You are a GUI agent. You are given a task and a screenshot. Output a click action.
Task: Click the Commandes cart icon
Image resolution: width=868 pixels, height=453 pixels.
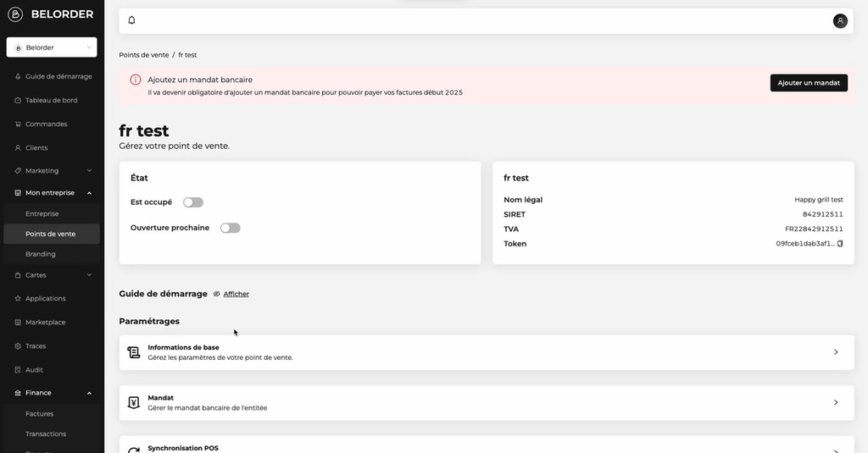pos(18,124)
